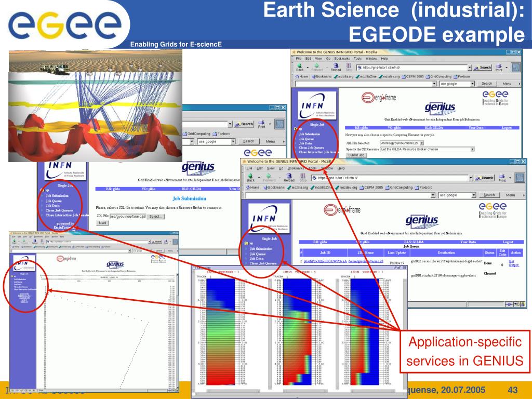The image size is (532, 399).
Task: Open JDL File Selected dropdown
Action: (x=422, y=143)
